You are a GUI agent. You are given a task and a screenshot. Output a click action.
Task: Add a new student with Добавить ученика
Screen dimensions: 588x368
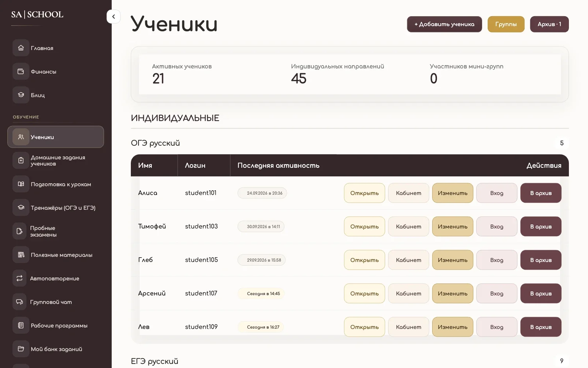444,24
